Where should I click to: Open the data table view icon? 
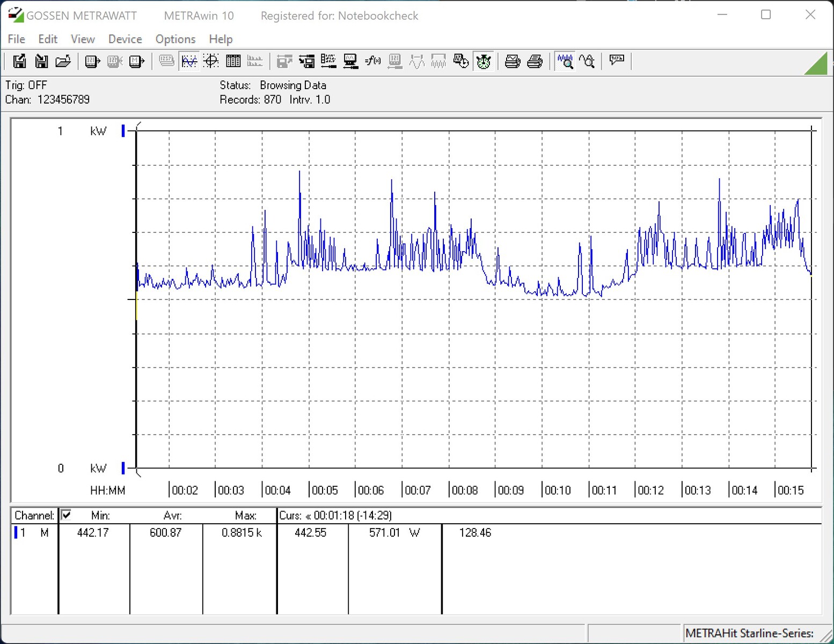233,61
